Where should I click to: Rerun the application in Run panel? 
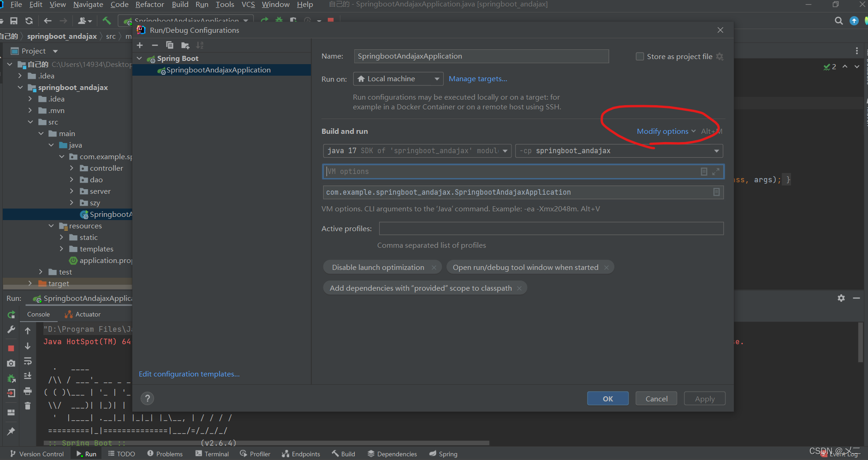[12, 315]
